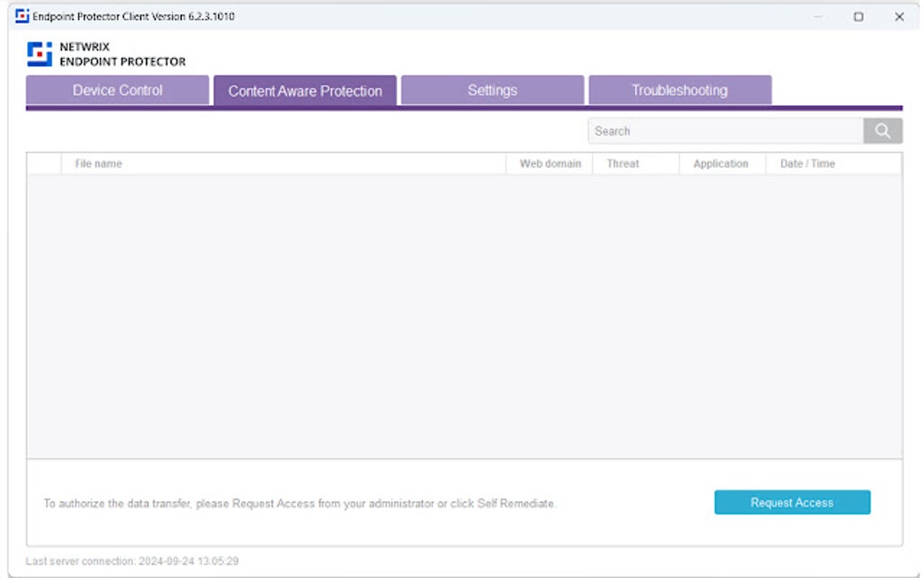Sort by the File name column header
924x578 pixels.
(x=97, y=163)
